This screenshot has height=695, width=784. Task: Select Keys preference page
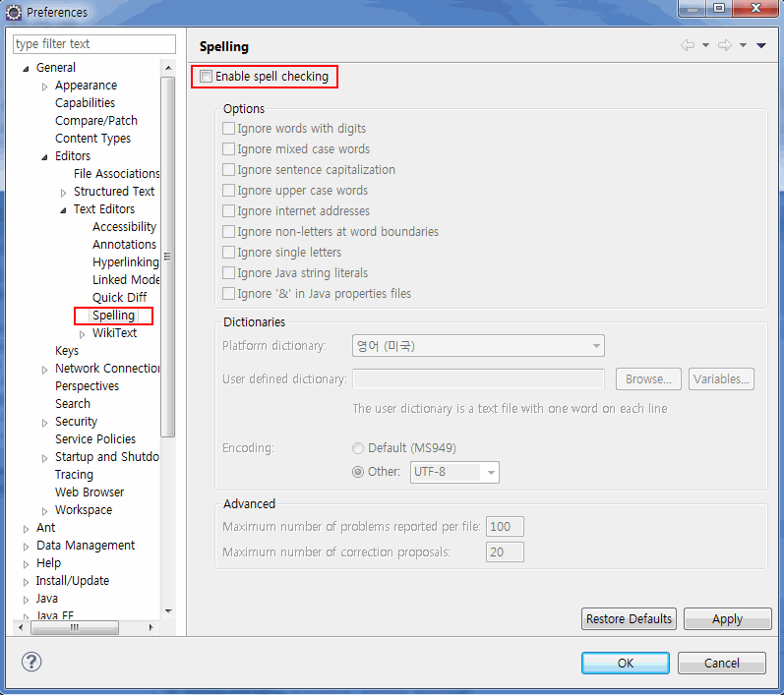[67, 350]
